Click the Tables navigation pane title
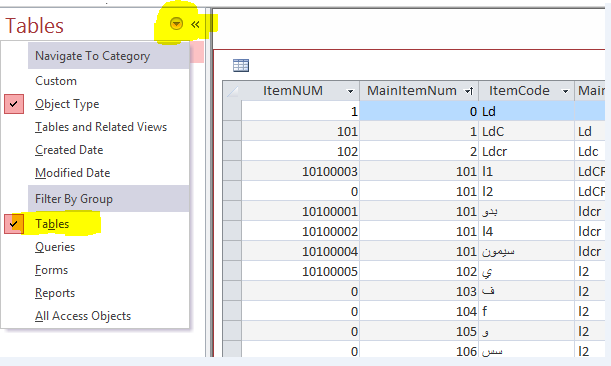 [x=34, y=26]
